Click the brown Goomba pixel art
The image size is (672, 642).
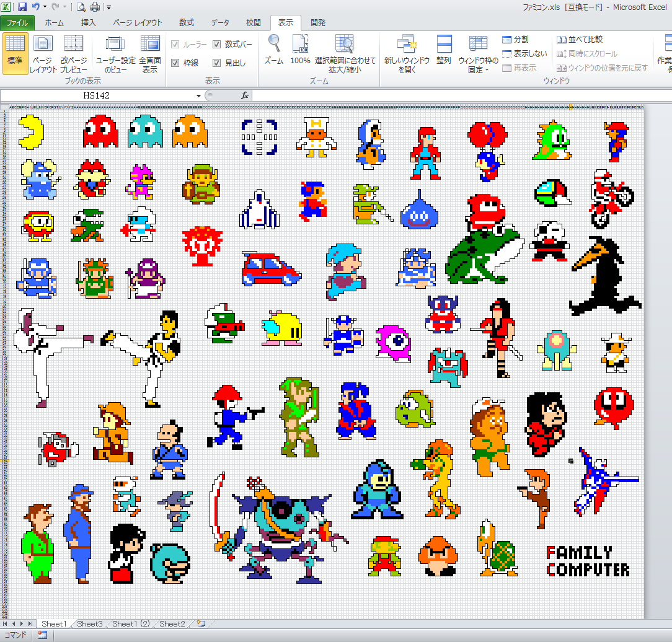coord(438,556)
